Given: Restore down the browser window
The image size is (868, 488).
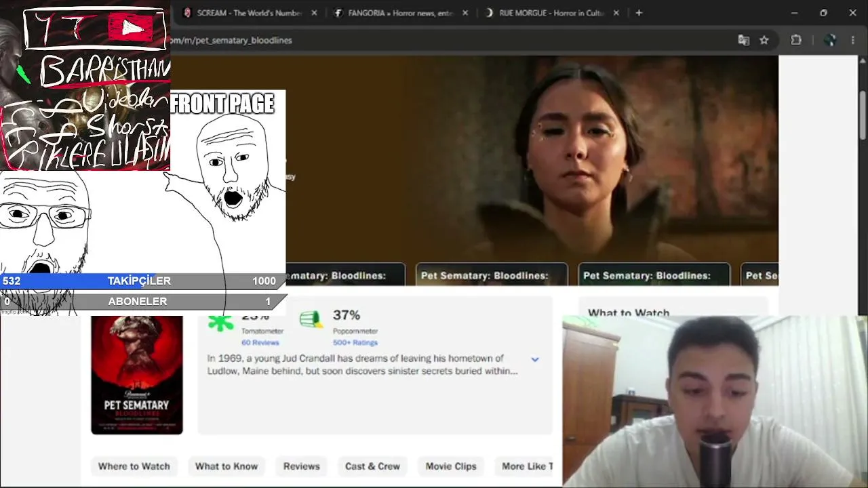Looking at the screenshot, I should click(823, 13).
